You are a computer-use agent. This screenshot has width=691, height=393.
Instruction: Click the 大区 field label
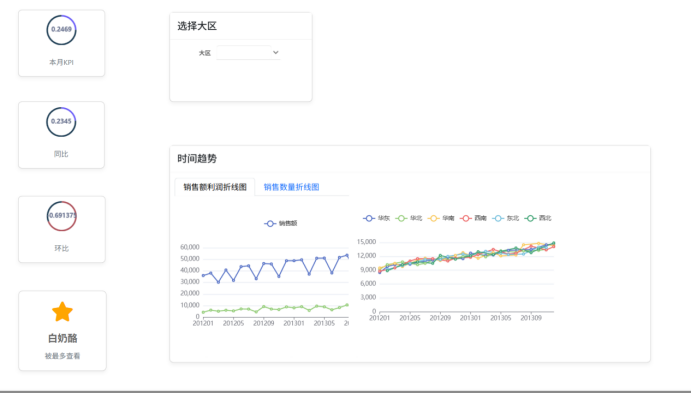coord(204,53)
